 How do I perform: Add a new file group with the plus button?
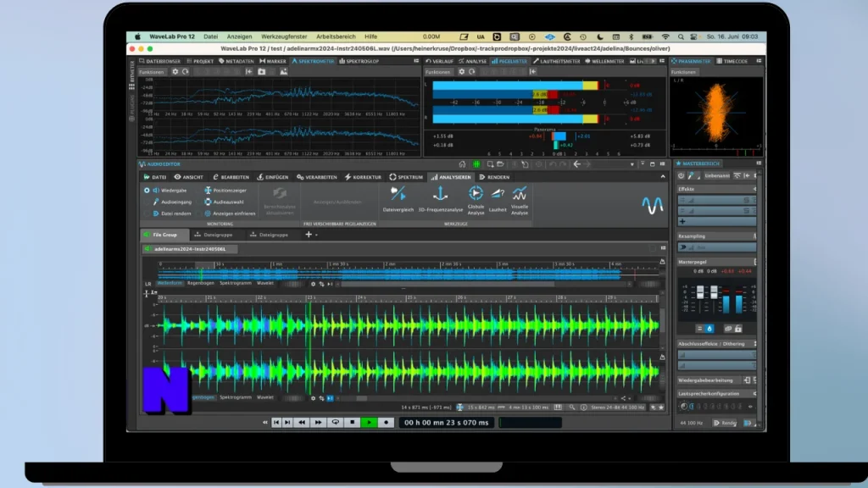tap(309, 235)
